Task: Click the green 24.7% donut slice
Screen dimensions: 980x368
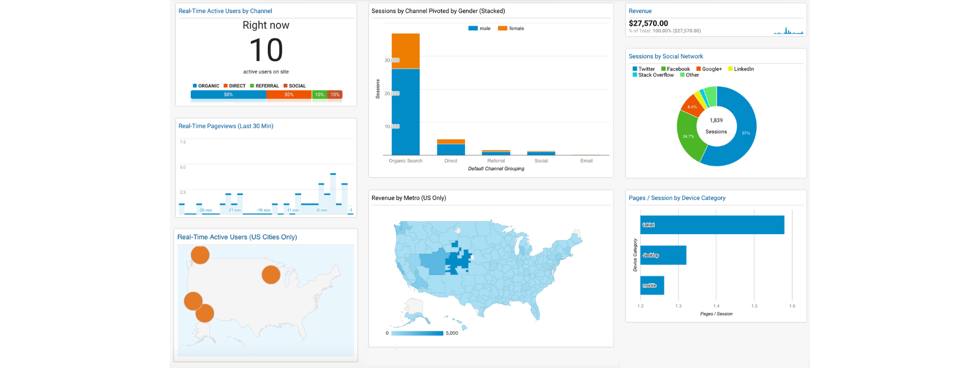Action: point(689,136)
